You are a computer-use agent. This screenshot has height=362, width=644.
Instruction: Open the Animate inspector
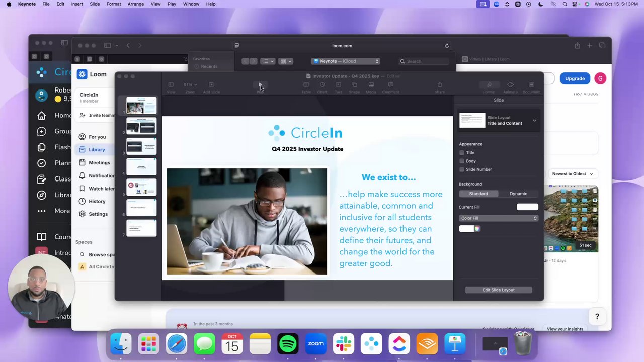click(x=510, y=85)
